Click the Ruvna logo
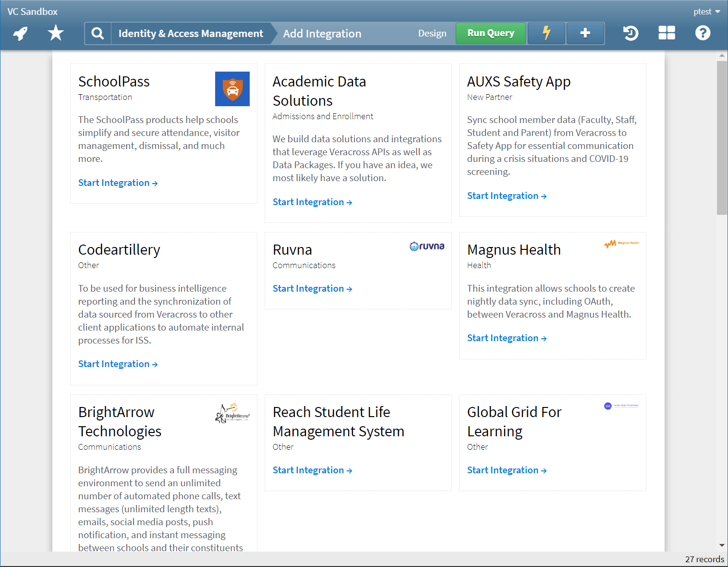This screenshot has width=728, height=567. 426,246
